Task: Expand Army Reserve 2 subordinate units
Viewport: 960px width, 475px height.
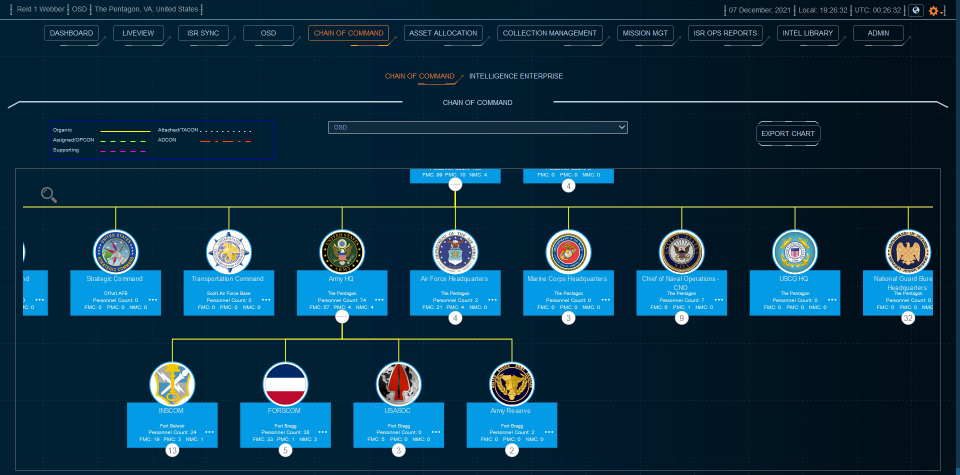Action: 512,451
